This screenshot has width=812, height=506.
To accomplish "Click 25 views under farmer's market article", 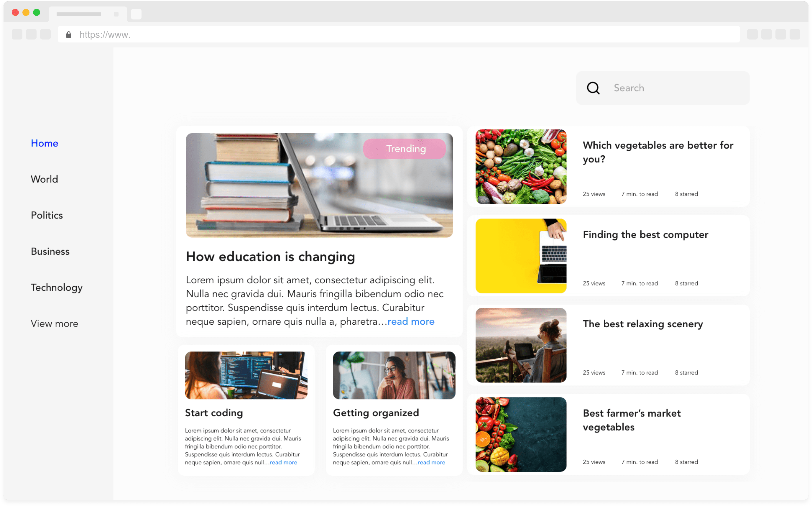I will coord(594,462).
